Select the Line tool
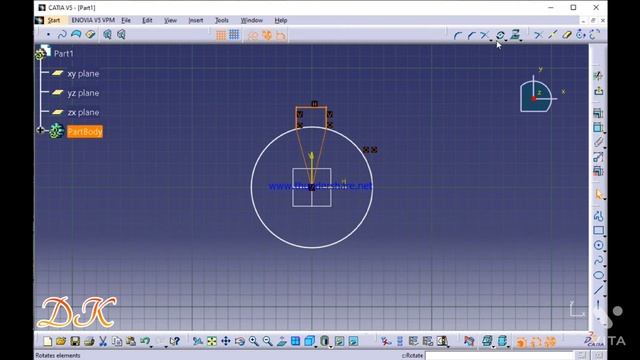The image size is (640, 360). [x=598, y=290]
